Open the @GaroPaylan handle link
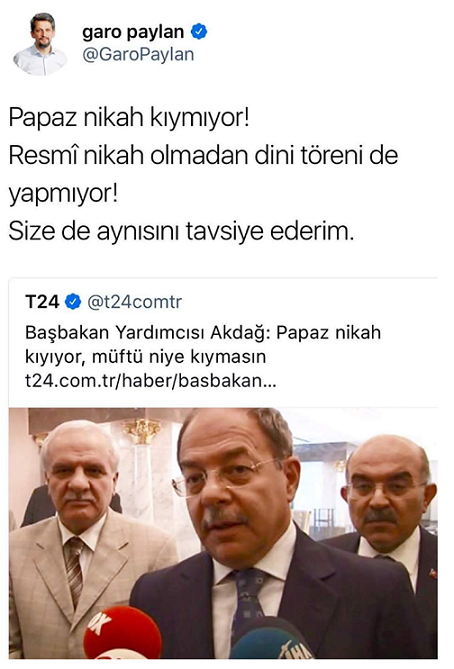Viewport: 454px width, 669px height. 138,55
